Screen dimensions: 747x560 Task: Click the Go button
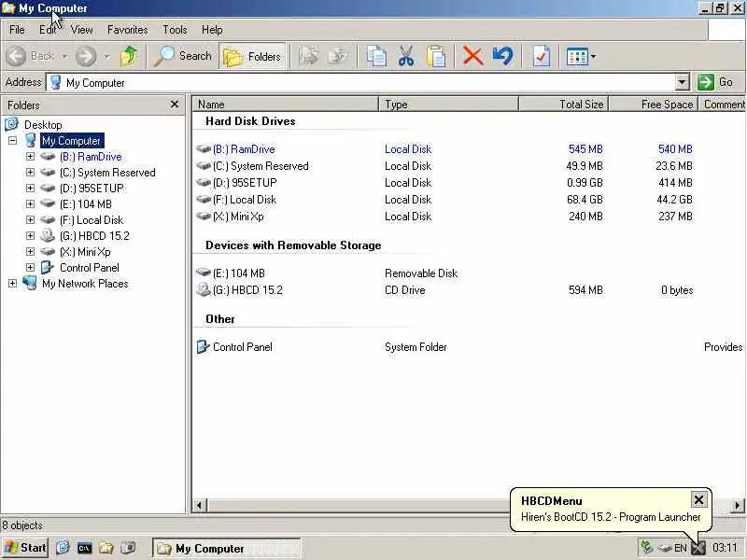[717, 82]
